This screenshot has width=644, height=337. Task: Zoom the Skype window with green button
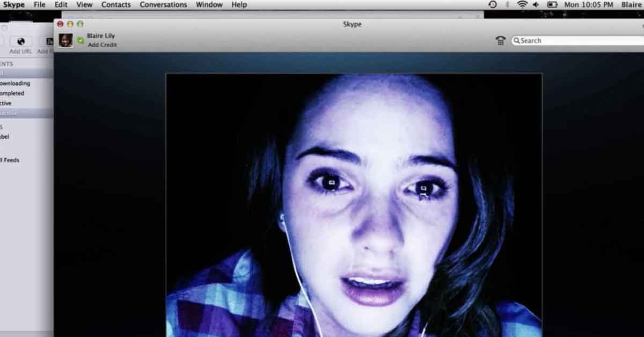click(80, 24)
